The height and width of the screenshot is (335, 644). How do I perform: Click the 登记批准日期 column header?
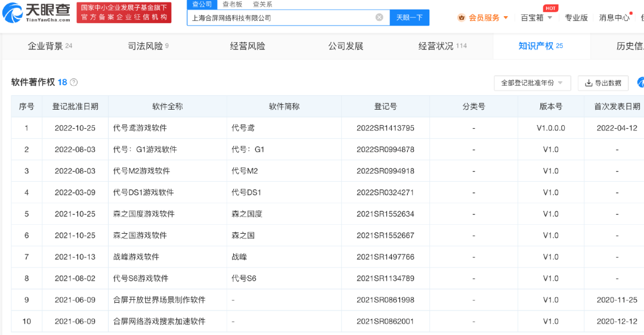click(x=75, y=106)
